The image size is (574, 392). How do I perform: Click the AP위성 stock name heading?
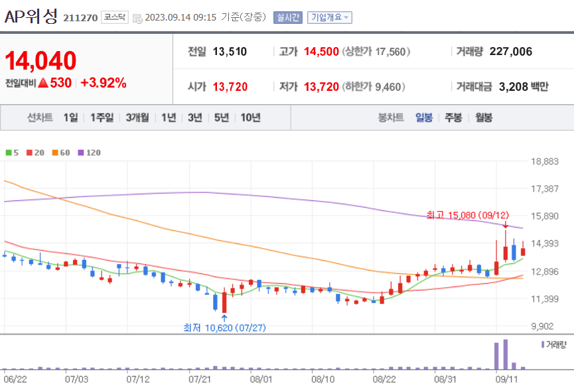point(31,17)
